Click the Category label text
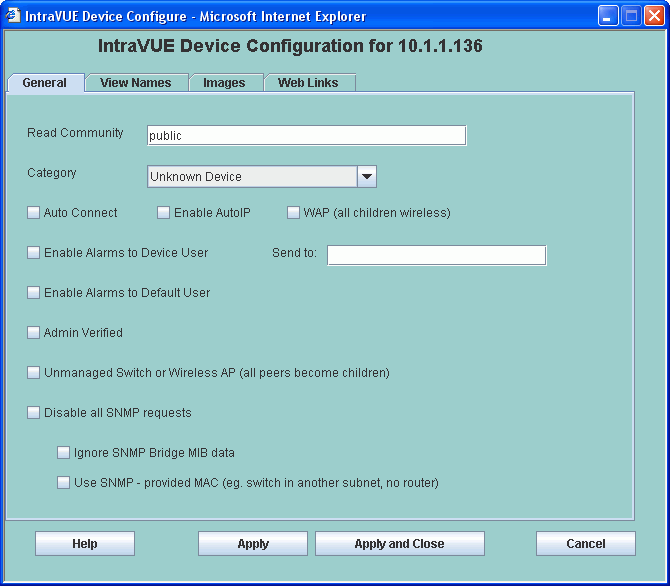670x586 pixels. [52, 173]
